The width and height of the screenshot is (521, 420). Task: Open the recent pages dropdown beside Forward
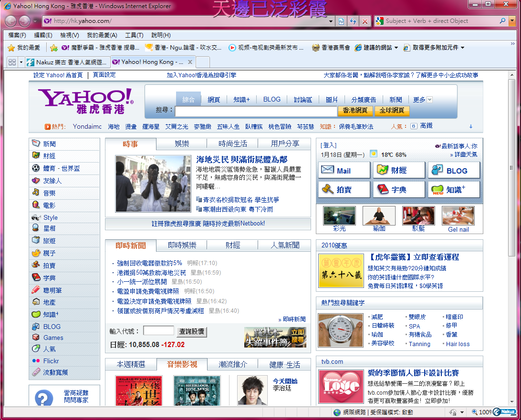pos(35,21)
